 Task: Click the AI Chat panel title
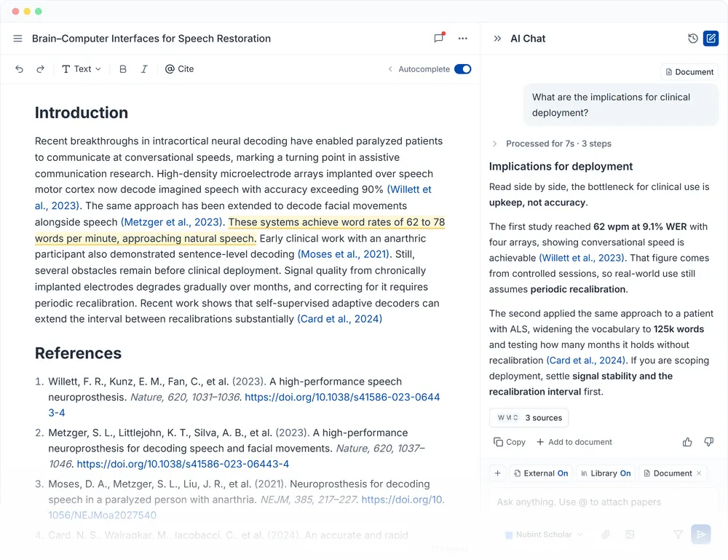(528, 39)
